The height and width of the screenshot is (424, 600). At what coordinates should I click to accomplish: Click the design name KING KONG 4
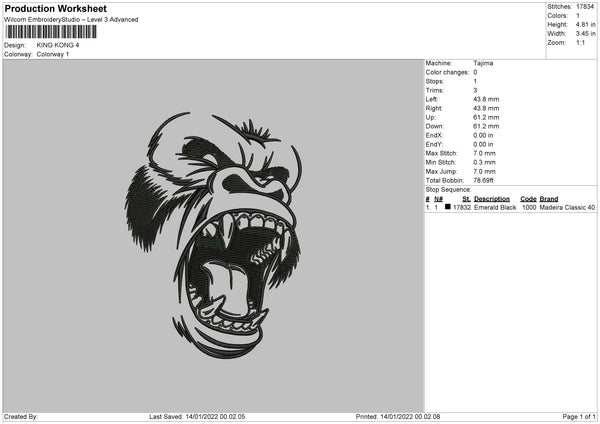coord(58,45)
